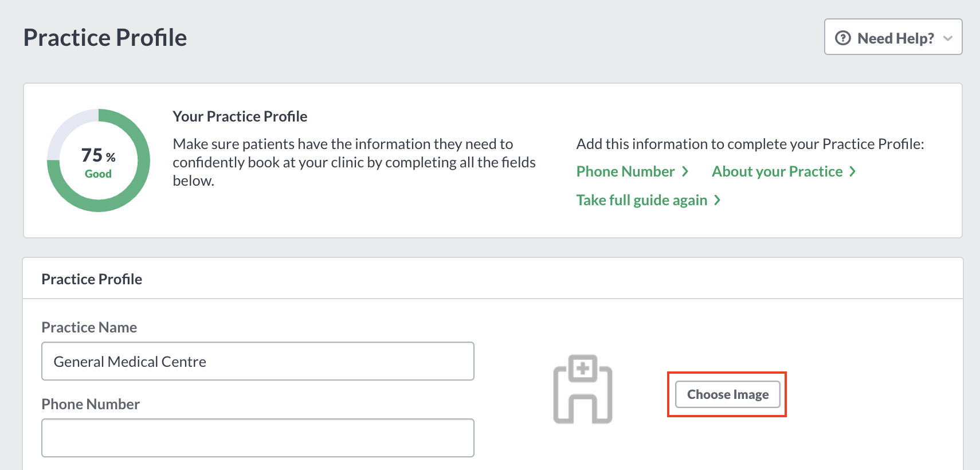Viewport: 980px width, 470px height.
Task: Click the empty Phone Number input field
Action: [258, 438]
